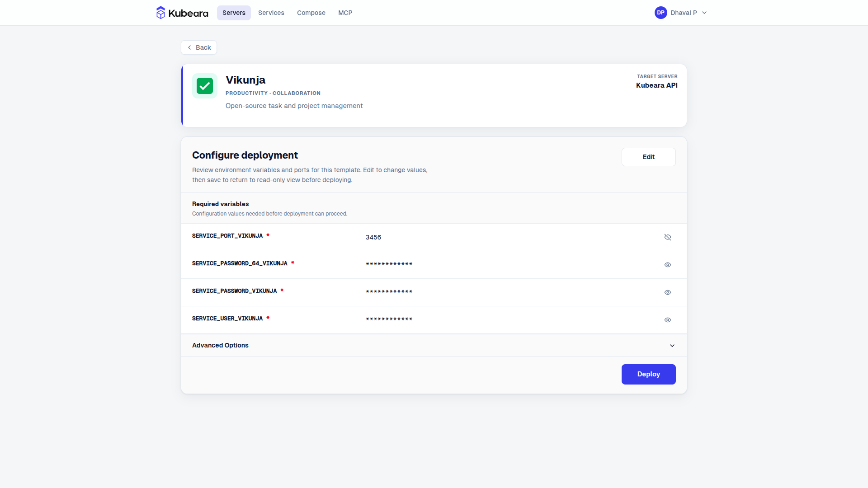Click the Vikunja title heading

[x=245, y=80]
